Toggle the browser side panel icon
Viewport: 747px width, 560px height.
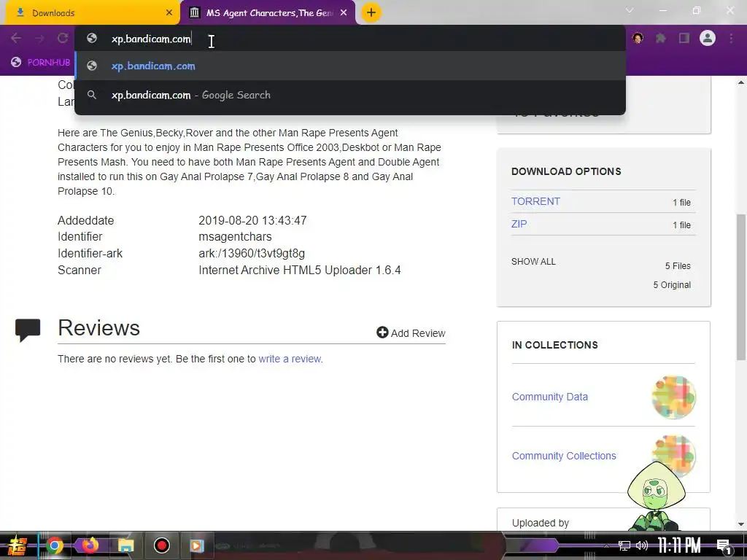point(684,38)
